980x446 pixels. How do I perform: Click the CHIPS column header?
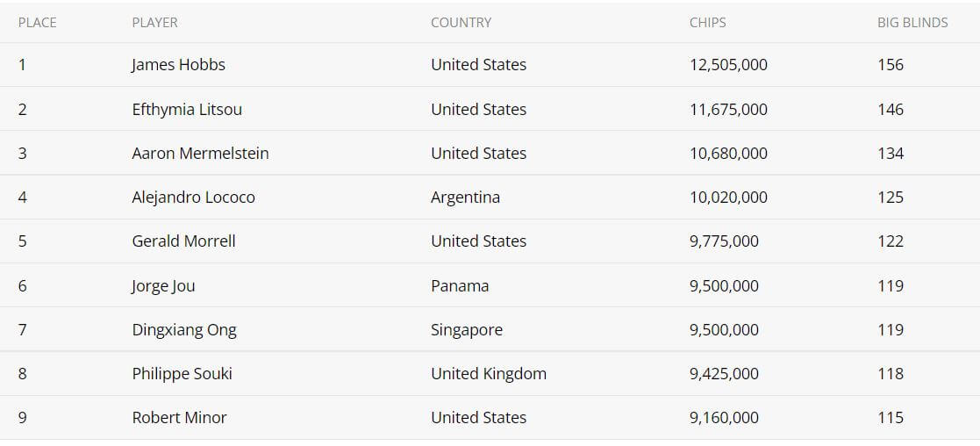pyautogui.click(x=707, y=23)
